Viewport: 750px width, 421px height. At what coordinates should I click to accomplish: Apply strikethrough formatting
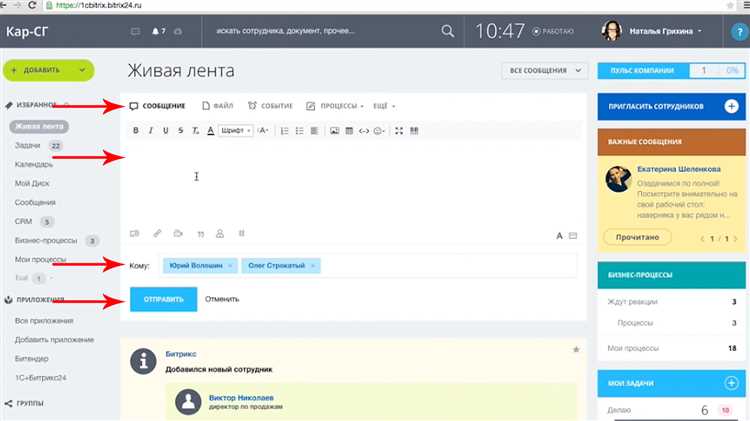click(180, 131)
